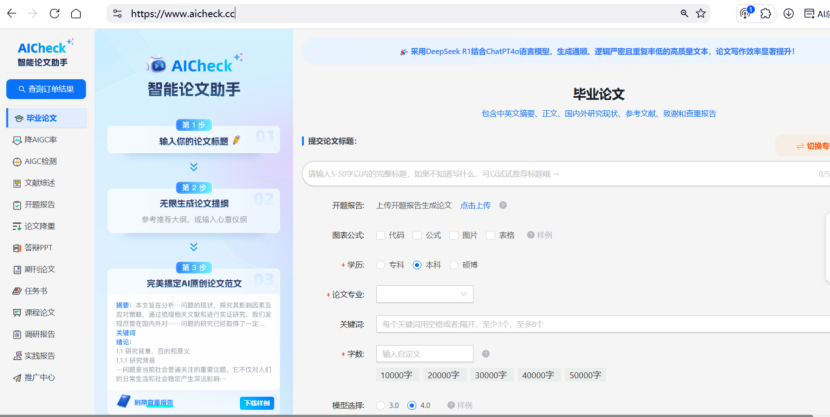Choose the 50000字 word count option
Screen dimensions: 830x417
pyautogui.click(x=585, y=375)
